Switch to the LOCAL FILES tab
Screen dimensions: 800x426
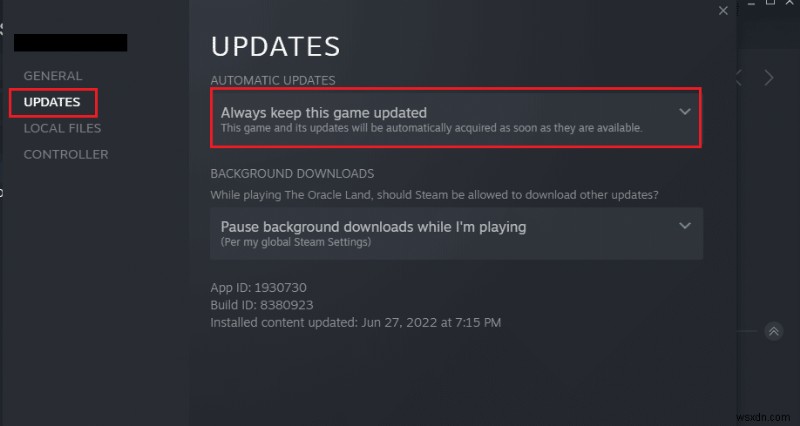62,128
